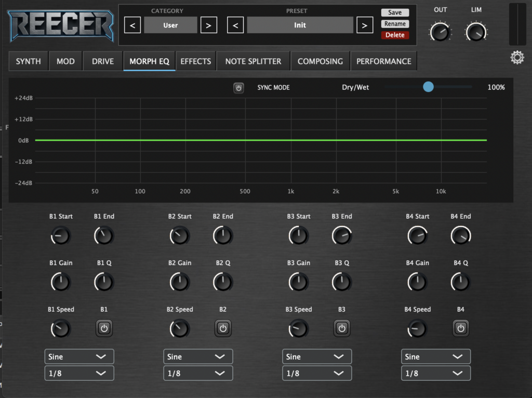Go to the previous preset arrow
This screenshot has height=398, width=532.
[x=235, y=25]
